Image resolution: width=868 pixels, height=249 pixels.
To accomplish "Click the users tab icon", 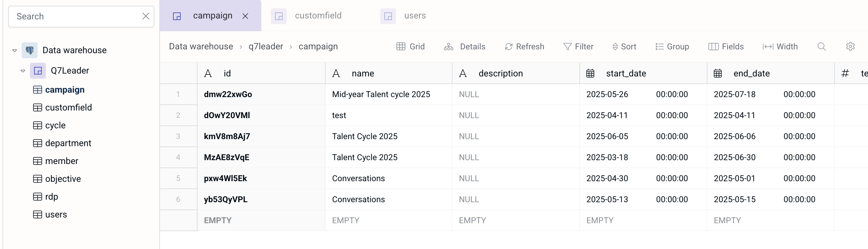I will pyautogui.click(x=388, y=16).
